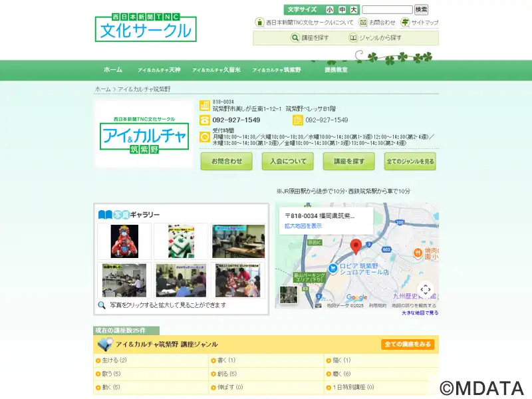Image resolution: width=532 pixels, height=399 pixels.
Task: Click the red location pin on map
Action: tap(356, 247)
